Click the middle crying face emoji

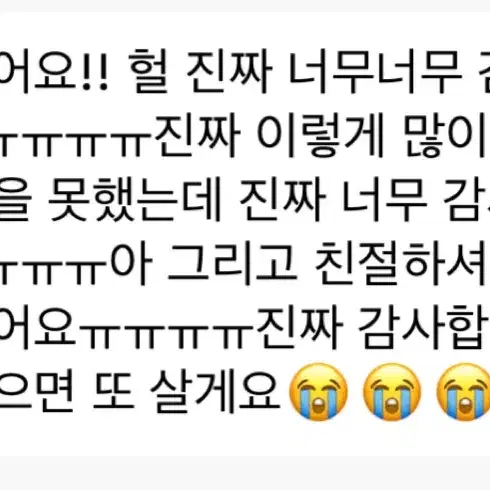point(392,392)
